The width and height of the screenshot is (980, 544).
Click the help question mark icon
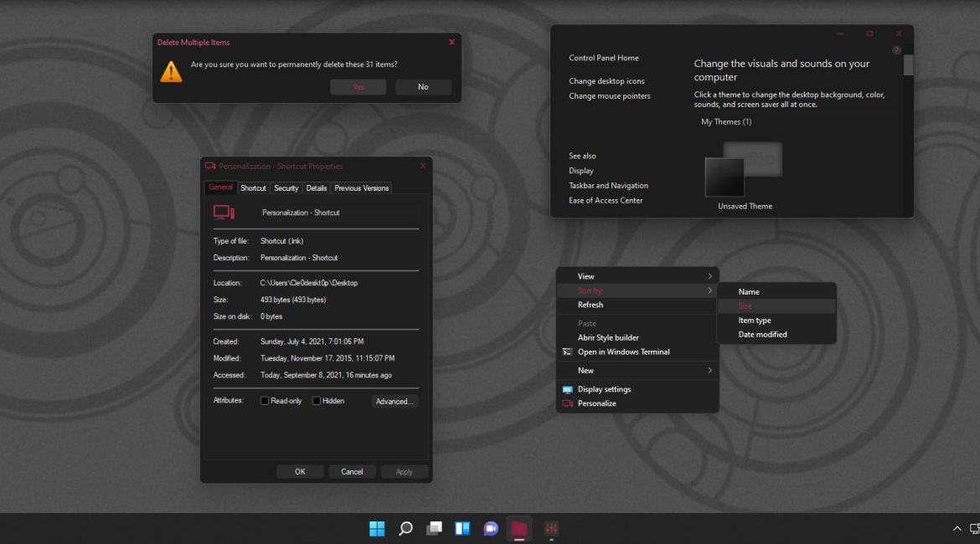point(897,51)
